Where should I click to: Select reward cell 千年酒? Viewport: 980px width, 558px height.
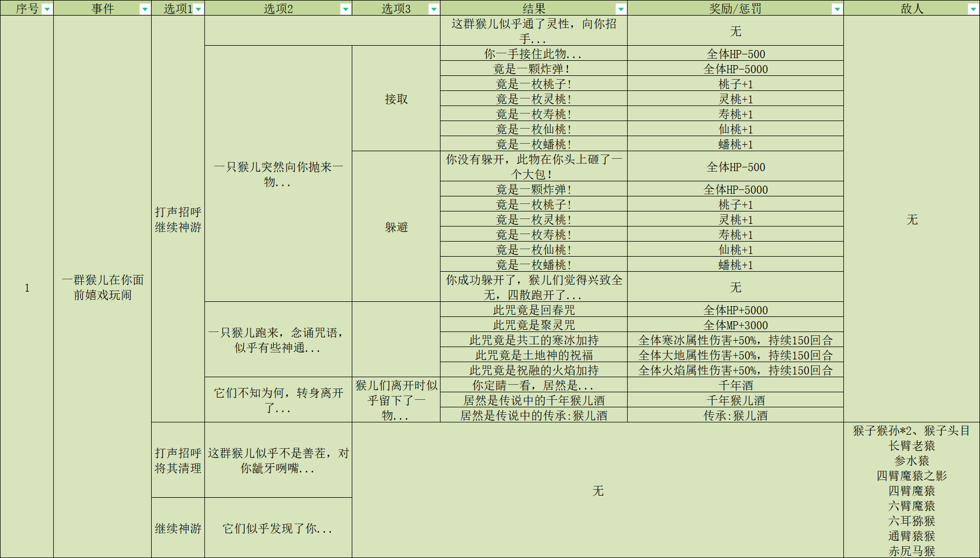[735, 385]
